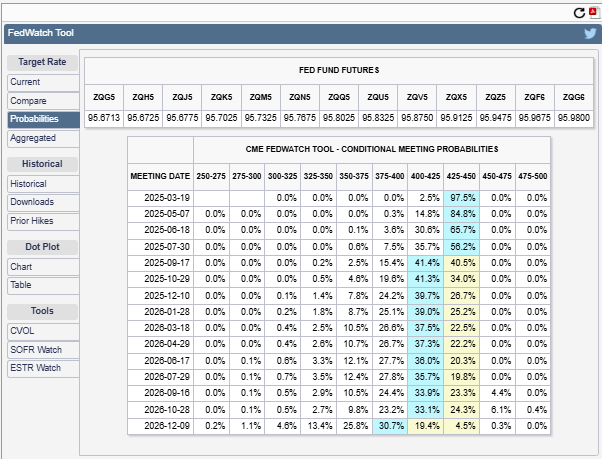Click the 39.7% probability cell

click(426, 296)
